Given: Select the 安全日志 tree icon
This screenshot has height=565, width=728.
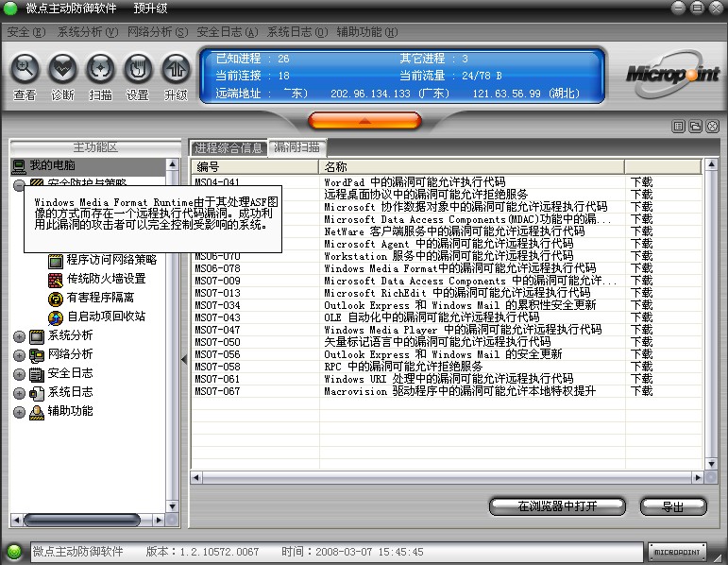Looking at the screenshot, I should (x=37, y=374).
